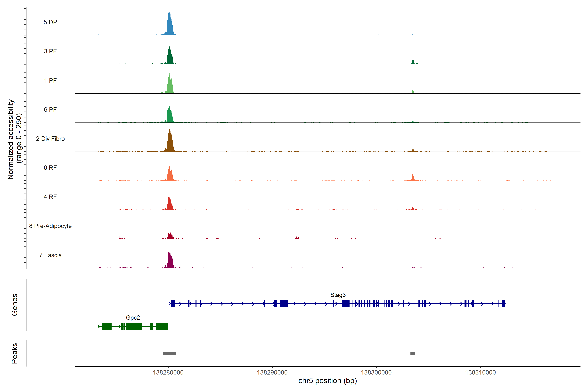Click the Peaks panel label
This screenshot has height=392, width=588.
(x=15, y=353)
